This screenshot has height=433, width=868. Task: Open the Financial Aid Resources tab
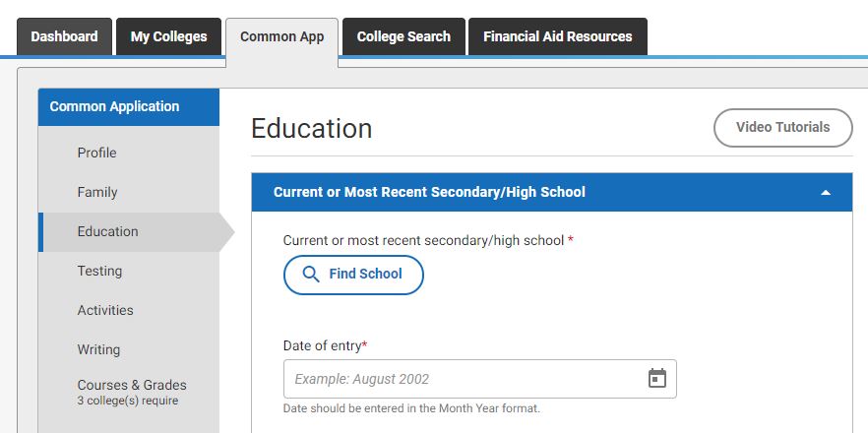tap(557, 36)
